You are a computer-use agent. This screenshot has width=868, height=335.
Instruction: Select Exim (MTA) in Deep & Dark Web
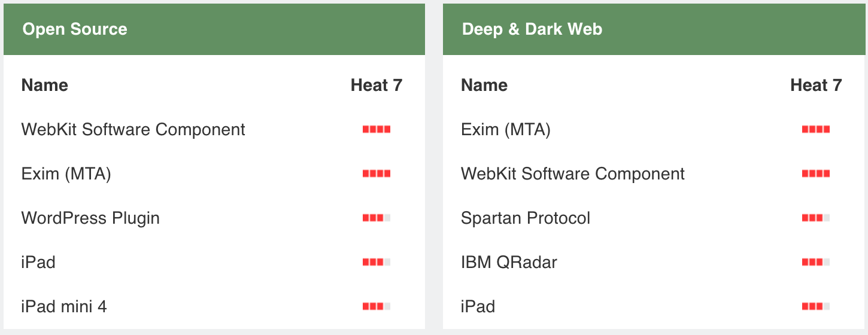505,130
